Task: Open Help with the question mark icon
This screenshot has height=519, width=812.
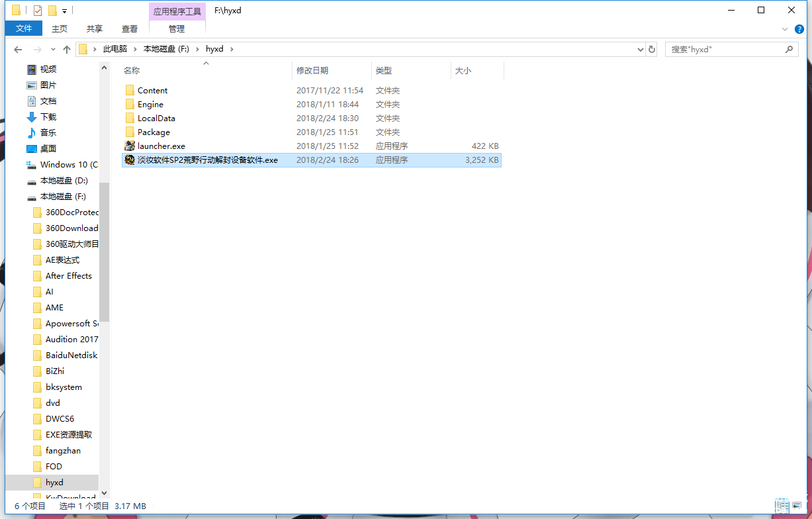Action: coord(799,29)
